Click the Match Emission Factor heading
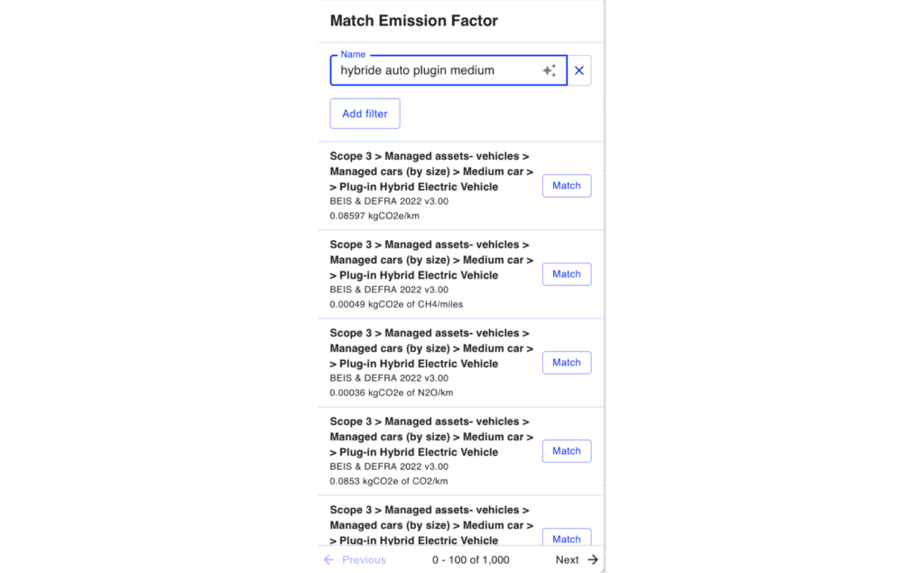924x573 pixels. pyautogui.click(x=413, y=21)
